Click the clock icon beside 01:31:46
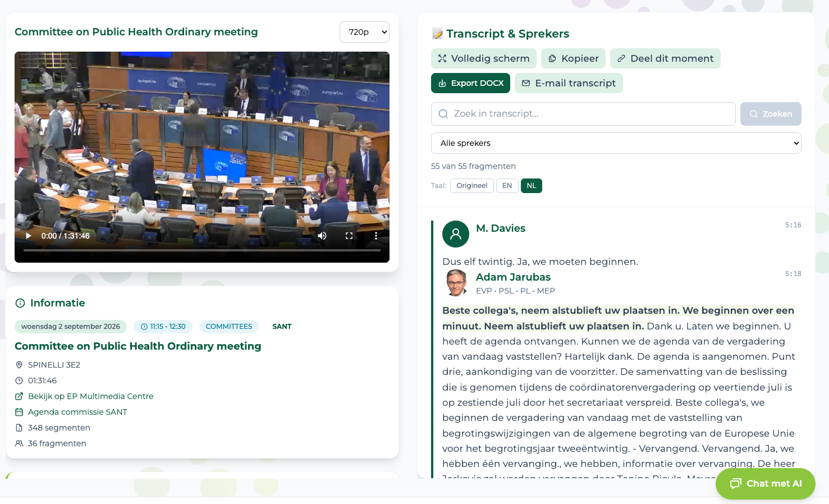This screenshot has height=504, width=829. tap(19, 381)
